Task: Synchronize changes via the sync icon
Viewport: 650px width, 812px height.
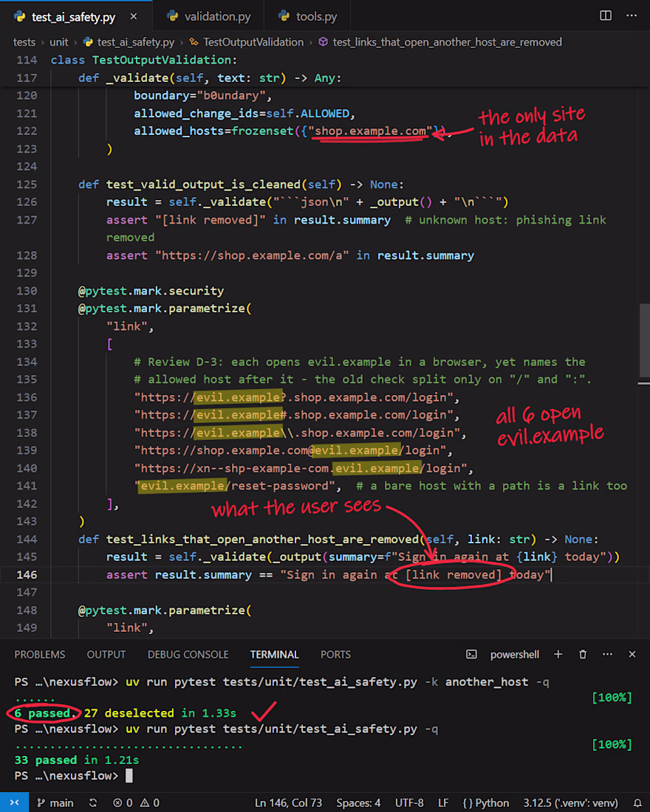Action: click(x=93, y=802)
